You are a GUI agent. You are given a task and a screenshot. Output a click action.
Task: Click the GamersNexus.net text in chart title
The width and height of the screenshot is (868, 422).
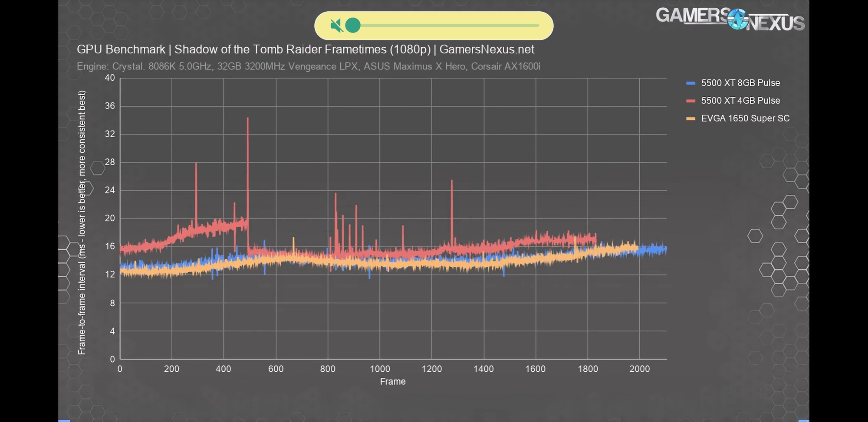click(x=487, y=49)
